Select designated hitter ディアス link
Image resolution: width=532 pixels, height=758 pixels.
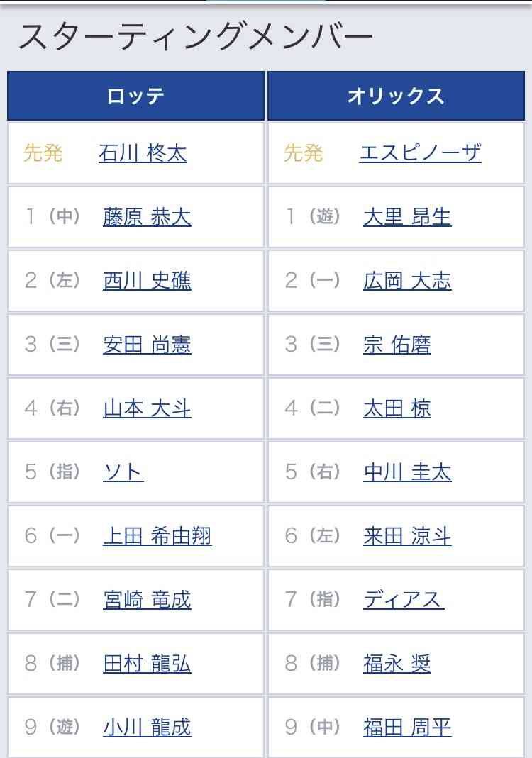404,599
